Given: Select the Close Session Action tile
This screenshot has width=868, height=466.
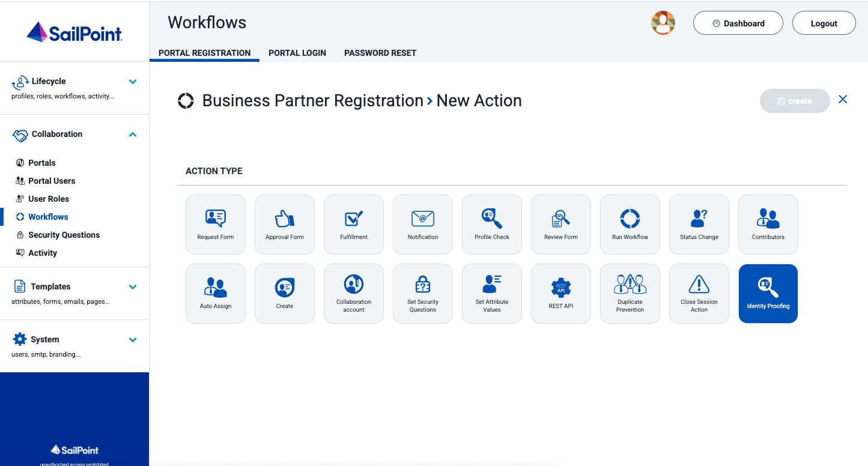Looking at the screenshot, I should (x=699, y=293).
